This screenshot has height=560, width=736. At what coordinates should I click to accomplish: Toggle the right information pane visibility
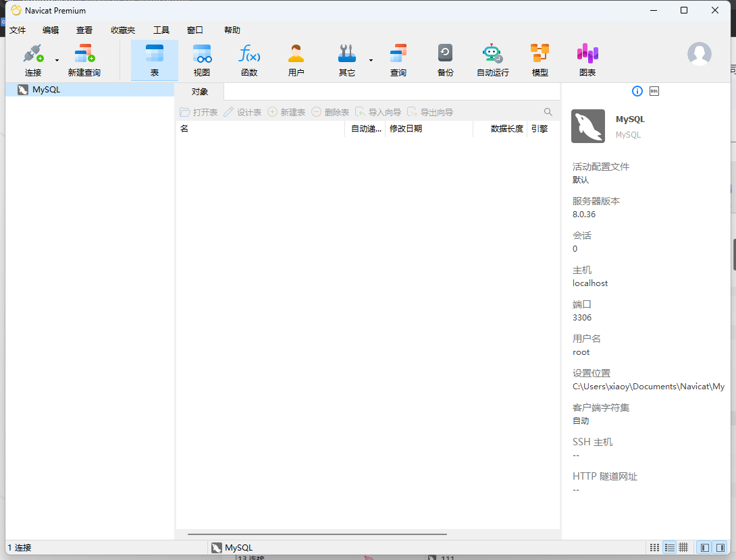pos(720,547)
